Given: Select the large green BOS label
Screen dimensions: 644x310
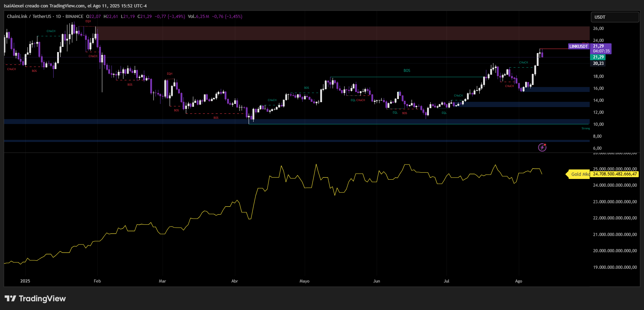Looking at the screenshot, I should [x=407, y=70].
